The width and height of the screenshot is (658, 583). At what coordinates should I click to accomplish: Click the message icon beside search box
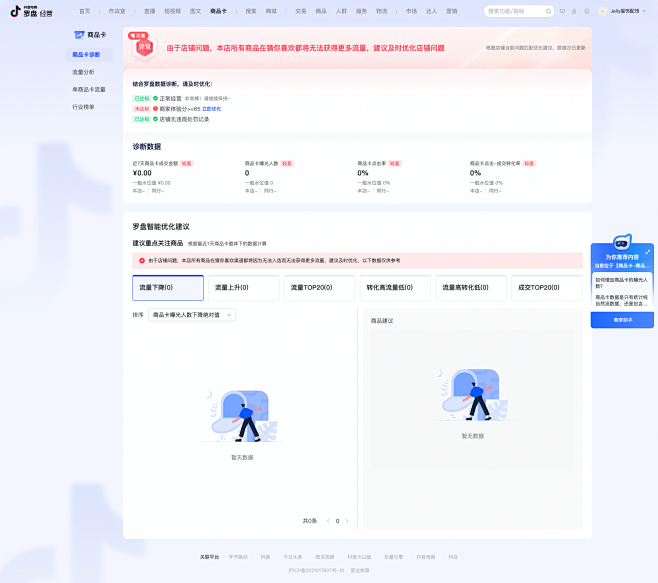(562, 11)
